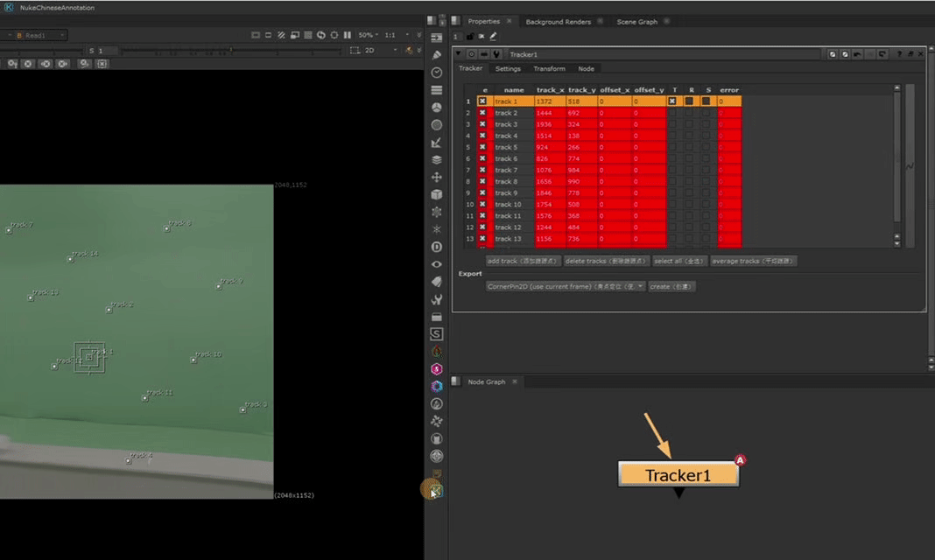Click the Tracker1 node name field
This screenshot has height=560, width=935.
663,54
